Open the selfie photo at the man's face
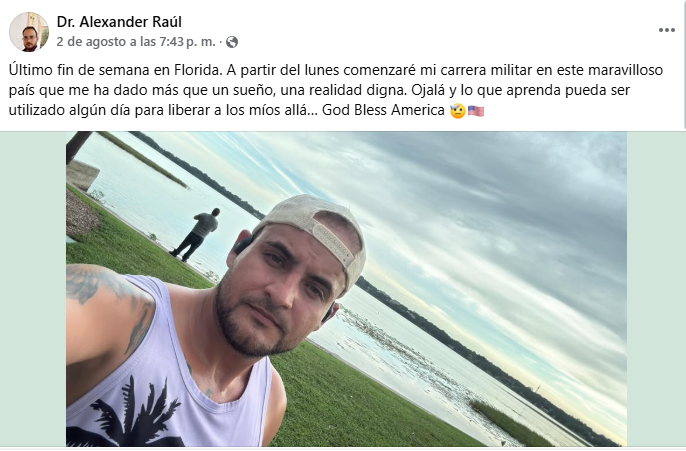 pyautogui.click(x=282, y=289)
